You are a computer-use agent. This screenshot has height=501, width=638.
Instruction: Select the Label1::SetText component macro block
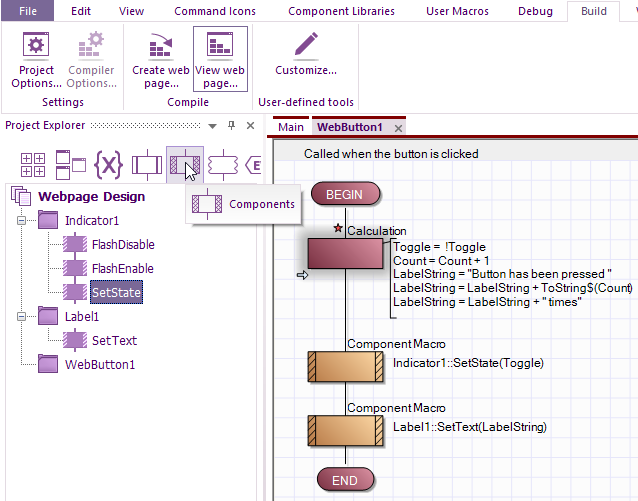point(345,431)
